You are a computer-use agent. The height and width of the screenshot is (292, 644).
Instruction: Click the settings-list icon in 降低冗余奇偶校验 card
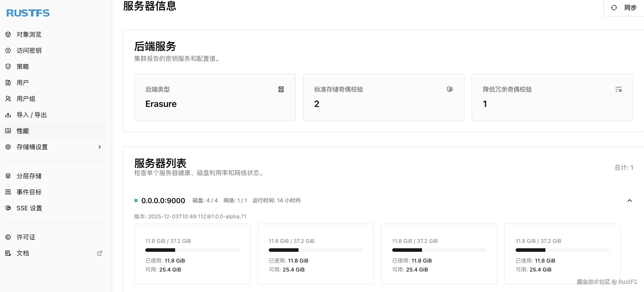[x=618, y=89]
